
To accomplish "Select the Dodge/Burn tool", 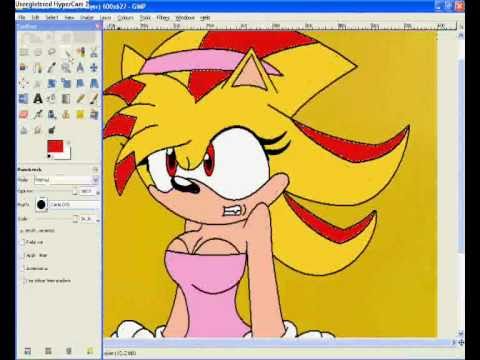I will [x=52, y=130].
